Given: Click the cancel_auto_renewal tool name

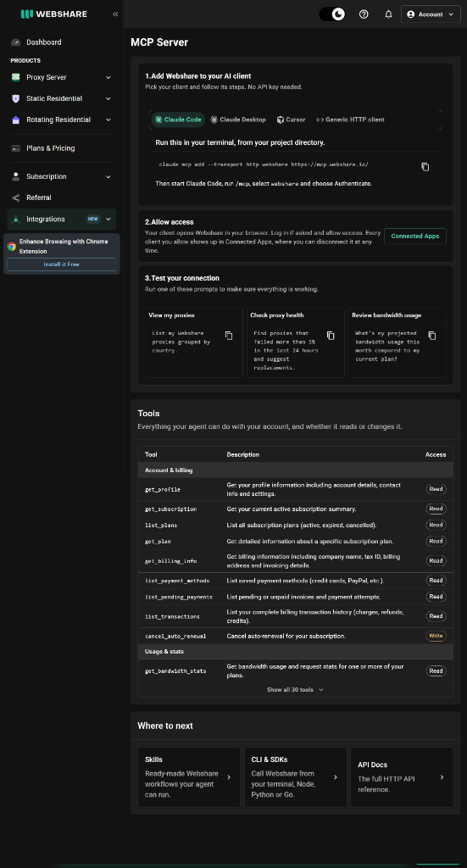Looking at the screenshot, I should pyautogui.click(x=175, y=636).
